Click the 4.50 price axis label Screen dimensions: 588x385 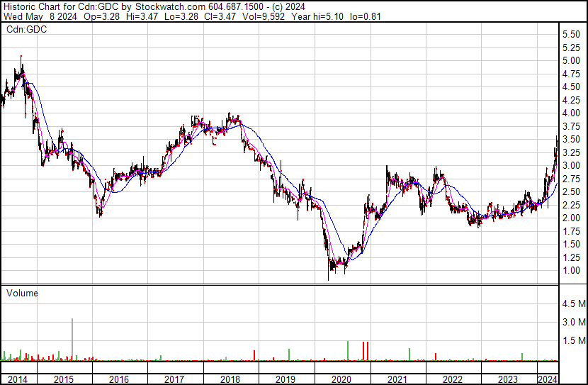click(571, 87)
